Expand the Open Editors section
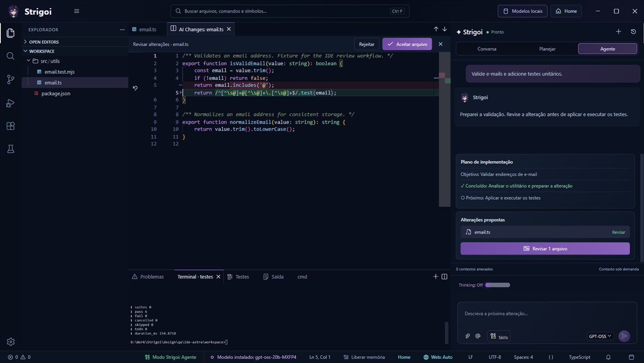Viewport: 644px width, 363px height. coord(75,42)
